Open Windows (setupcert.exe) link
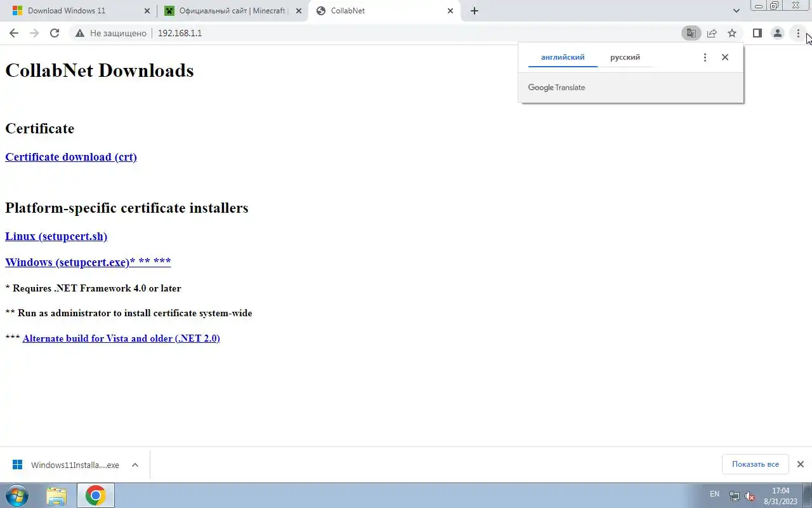 click(88, 262)
